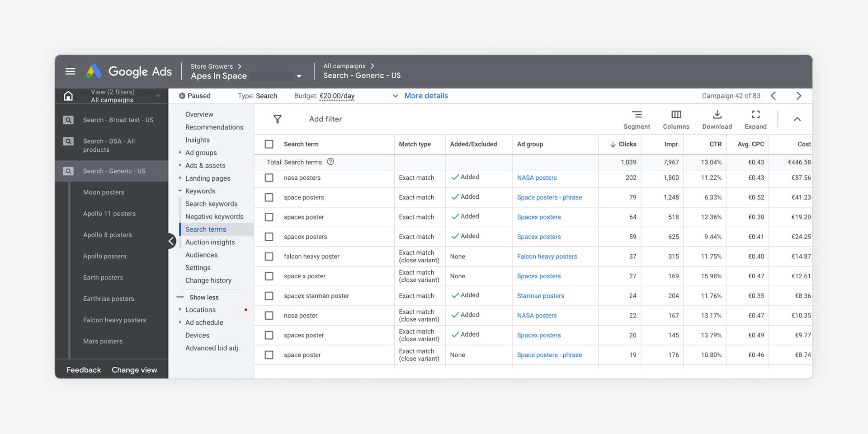Viewport: 868px width, 434px height.
Task: Open the Apes In Space account dropdown
Action: click(299, 76)
